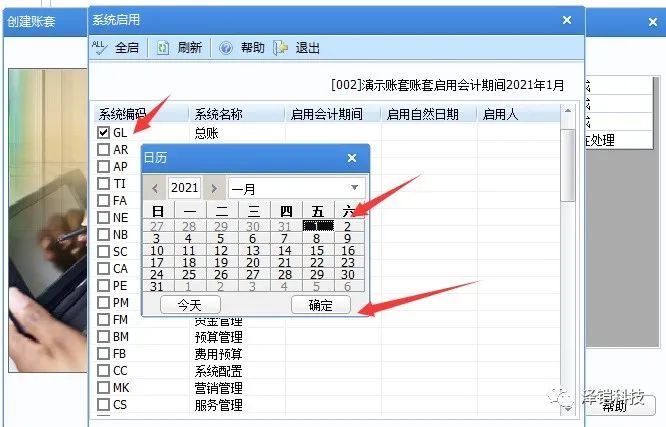The width and height of the screenshot is (666, 427).
Task: Select January 31 in the calendar
Action: (x=157, y=286)
